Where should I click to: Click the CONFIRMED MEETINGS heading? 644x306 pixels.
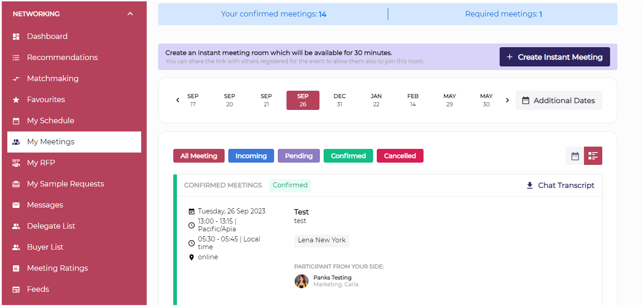coord(223,185)
